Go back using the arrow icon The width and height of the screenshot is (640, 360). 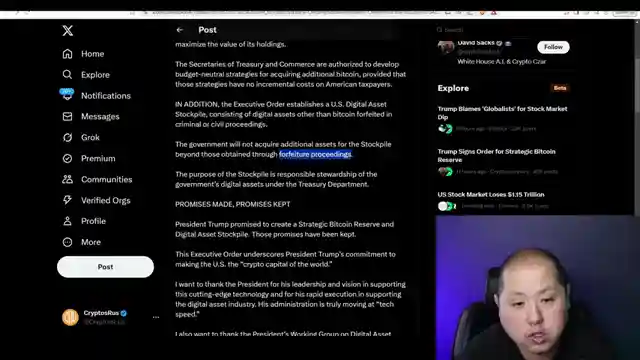(x=180, y=30)
